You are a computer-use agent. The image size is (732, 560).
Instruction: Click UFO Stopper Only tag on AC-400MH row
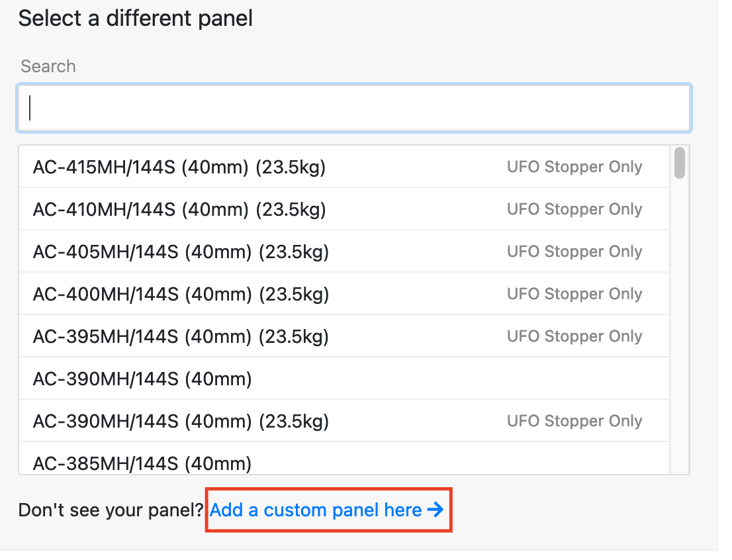coord(574,294)
